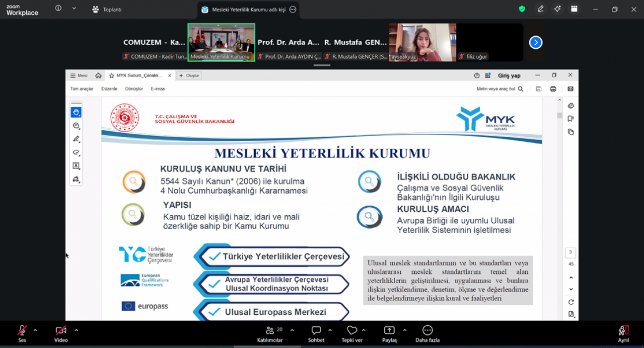This screenshot has width=644, height=348.
Task: Select the ayseakyuz participant video thumbnail
Action: [422, 42]
